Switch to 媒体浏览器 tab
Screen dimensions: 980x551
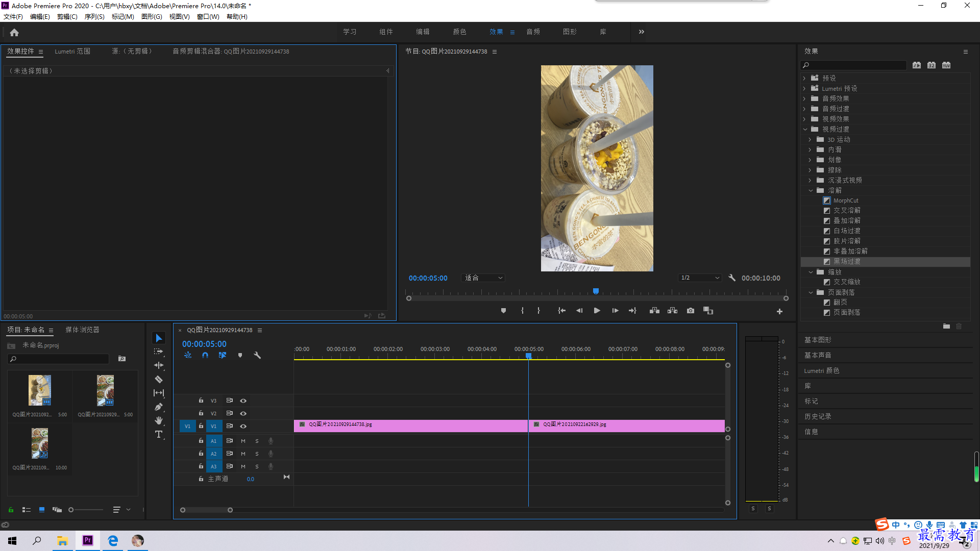82,330
